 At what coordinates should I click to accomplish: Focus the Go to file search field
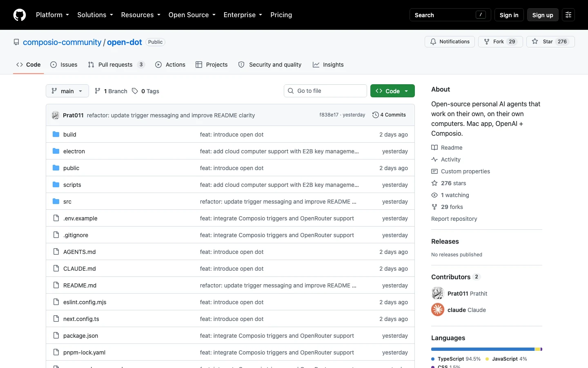pos(325,91)
